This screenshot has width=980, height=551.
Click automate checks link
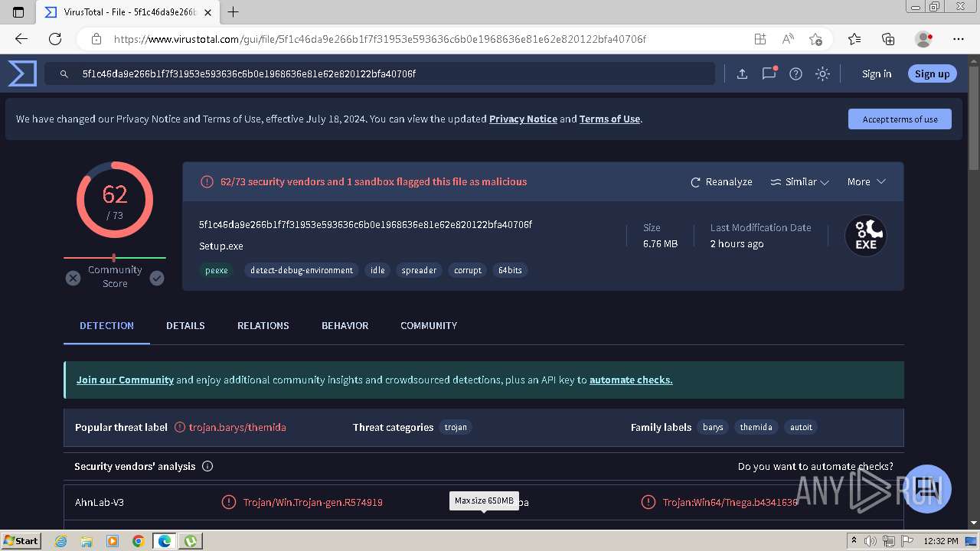[x=631, y=380]
